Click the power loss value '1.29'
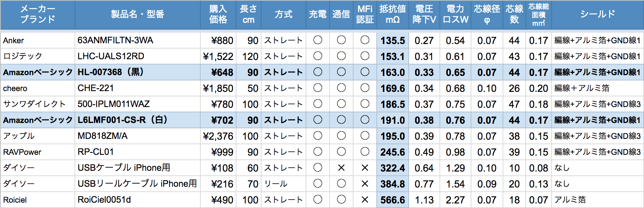The width and height of the screenshot is (644, 208). pyautogui.click(x=455, y=168)
